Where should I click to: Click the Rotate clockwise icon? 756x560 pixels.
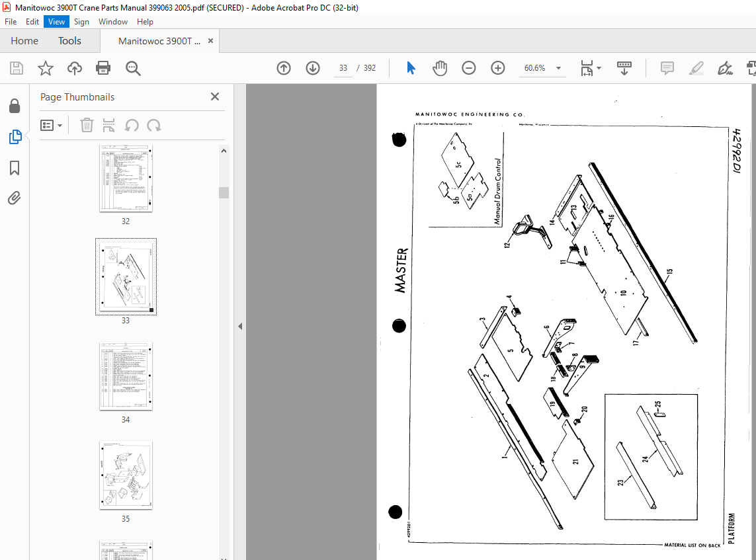click(154, 126)
